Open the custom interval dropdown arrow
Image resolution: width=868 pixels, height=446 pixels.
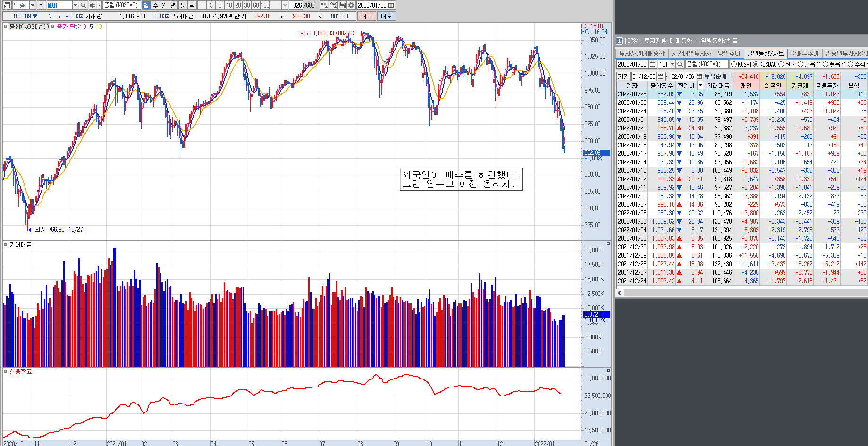click(285, 5)
